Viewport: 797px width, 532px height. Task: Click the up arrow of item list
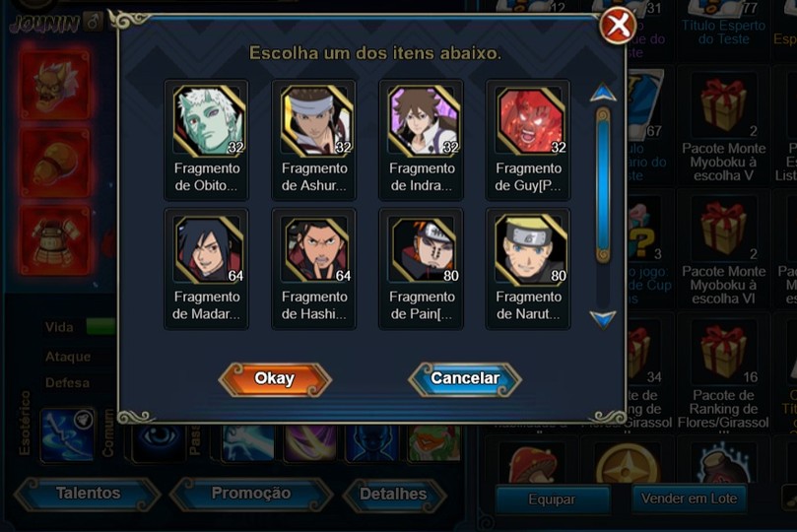click(x=603, y=93)
